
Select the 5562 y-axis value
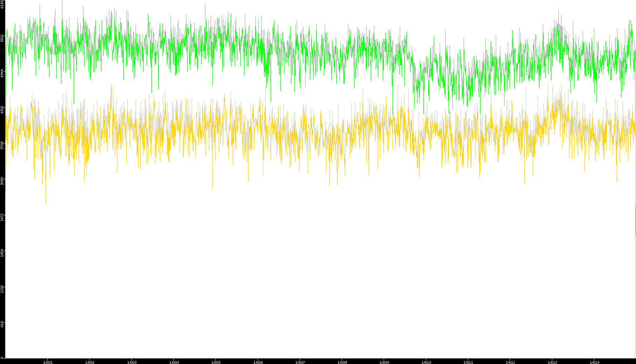coord(2,38)
